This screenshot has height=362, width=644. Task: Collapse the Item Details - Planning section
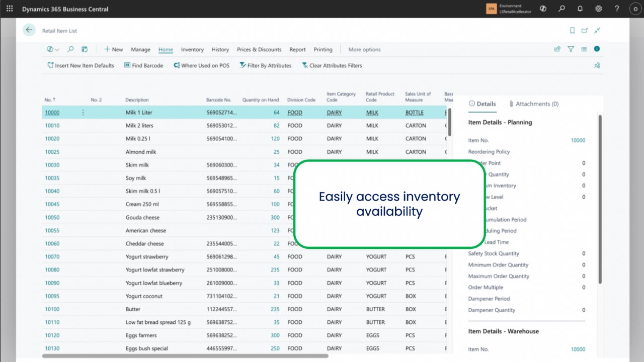pyautogui.click(x=500, y=122)
